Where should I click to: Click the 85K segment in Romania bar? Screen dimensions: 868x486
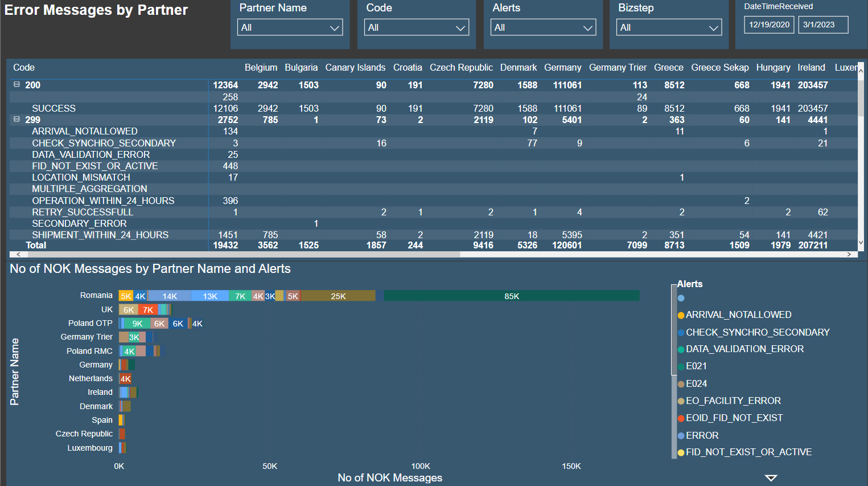512,296
